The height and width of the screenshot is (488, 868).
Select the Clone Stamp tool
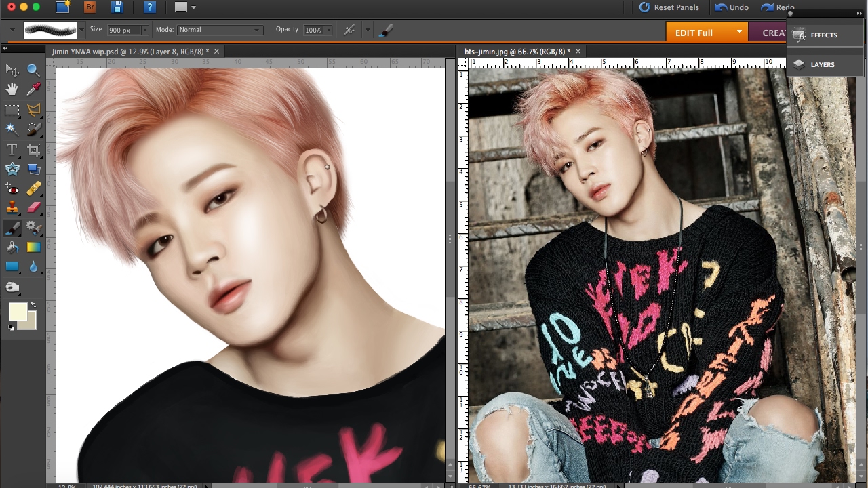(x=12, y=208)
